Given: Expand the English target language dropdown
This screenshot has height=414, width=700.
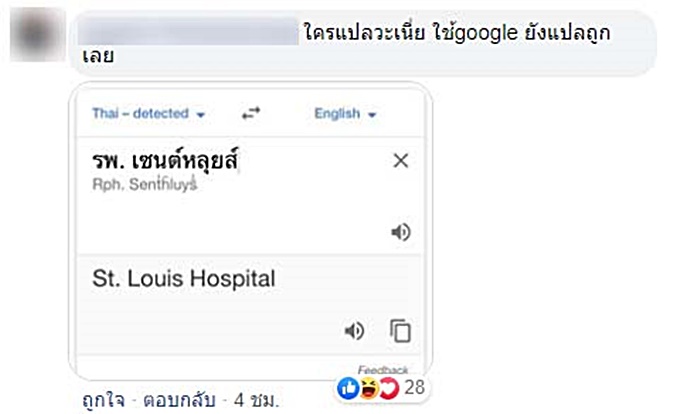Looking at the screenshot, I should point(345,114).
